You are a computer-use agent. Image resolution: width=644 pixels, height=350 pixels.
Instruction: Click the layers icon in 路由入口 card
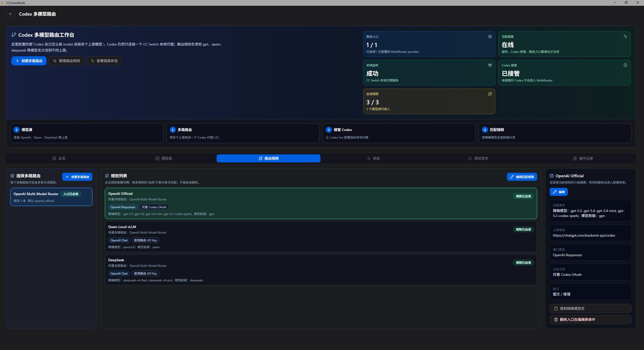click(x=490, y=36)
